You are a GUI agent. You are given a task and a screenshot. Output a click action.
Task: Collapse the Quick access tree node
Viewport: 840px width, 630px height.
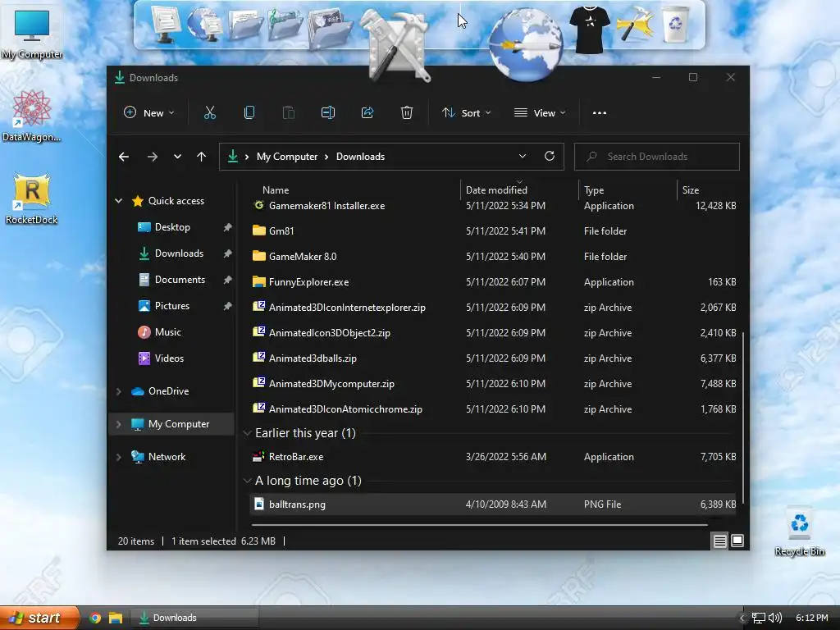tap(118, 201)
